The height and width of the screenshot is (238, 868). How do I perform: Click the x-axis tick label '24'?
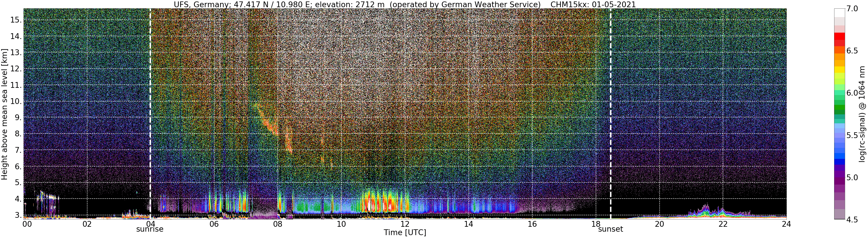pyautogui.click(x=786, y=224)
